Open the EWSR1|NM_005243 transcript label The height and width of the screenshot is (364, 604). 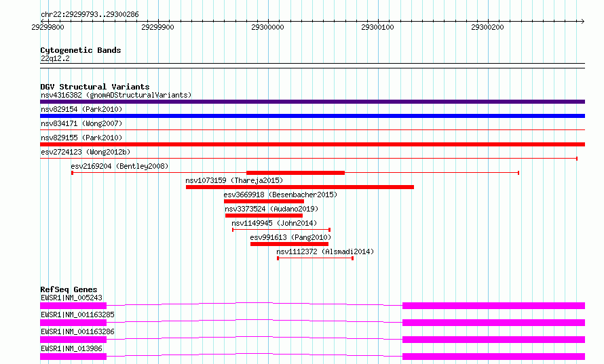(71, 298)
